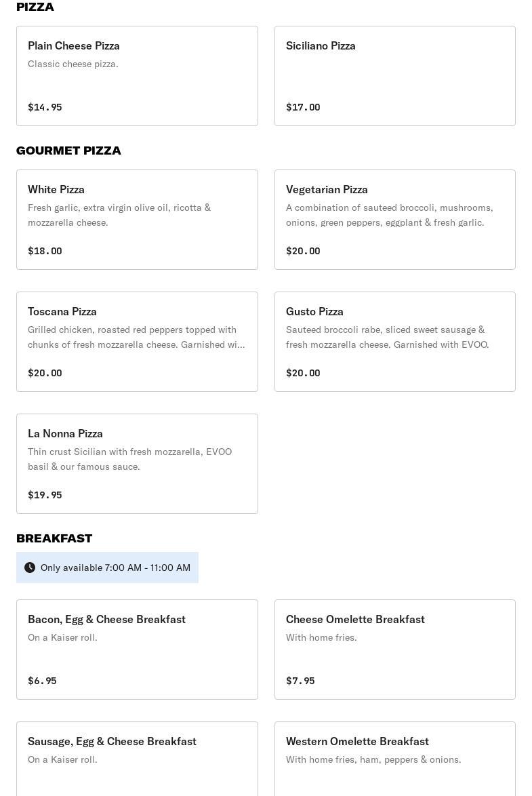Image resolution: width=532 pixels, height=796 pixels.
Task: Choose the White Pizza menu item
Action: click(137, 220)
